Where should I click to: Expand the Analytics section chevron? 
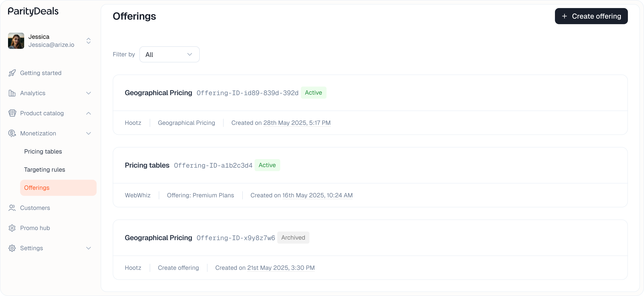[89, 93]
